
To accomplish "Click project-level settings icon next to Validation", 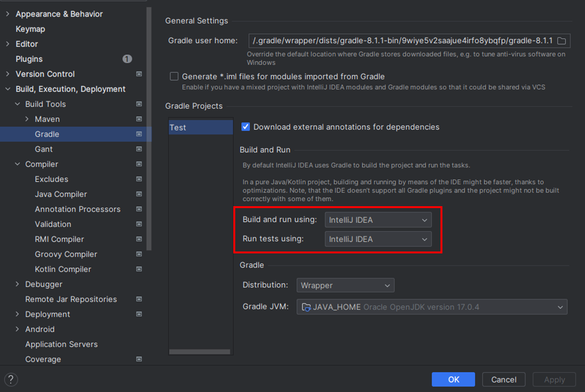I will 139,224.
